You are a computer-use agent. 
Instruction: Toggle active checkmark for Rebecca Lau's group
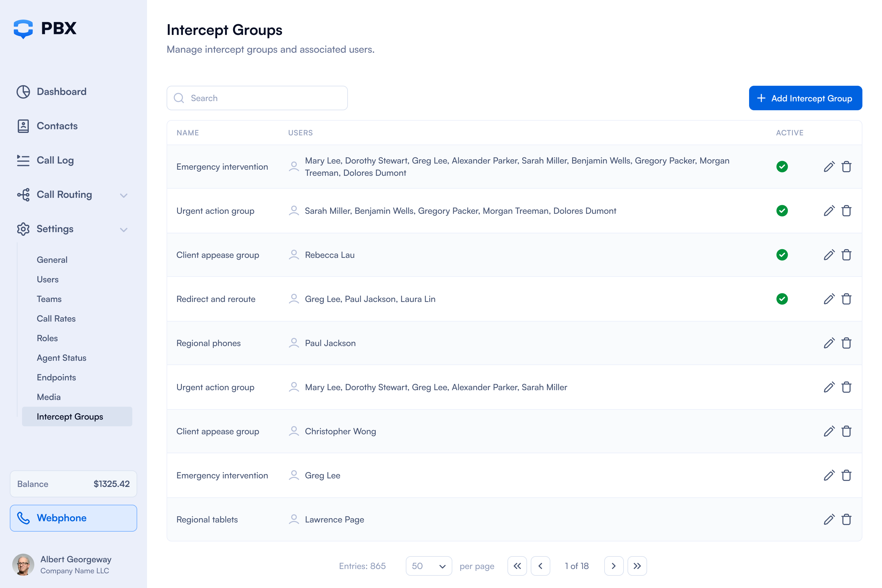(x=782, y=255)
